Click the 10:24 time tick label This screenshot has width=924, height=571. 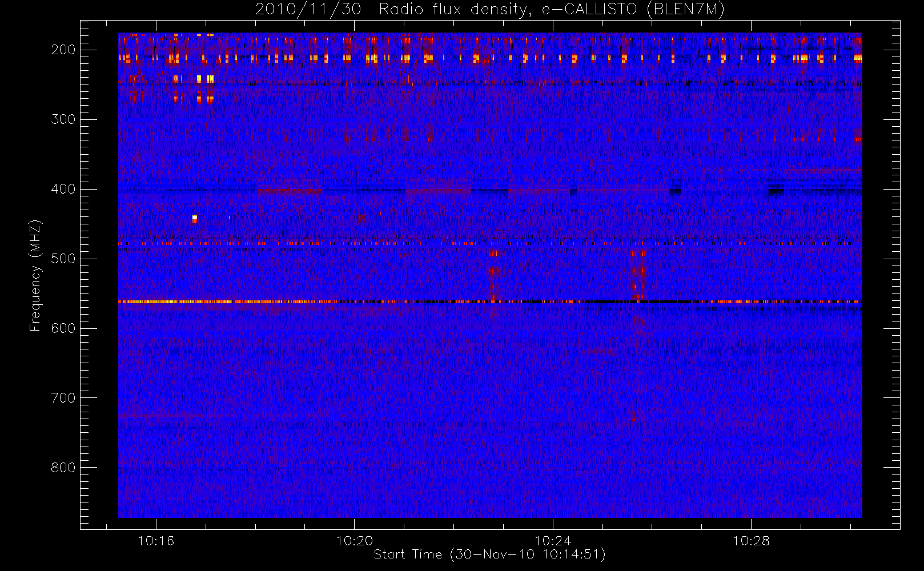click(x=553, y=541)
